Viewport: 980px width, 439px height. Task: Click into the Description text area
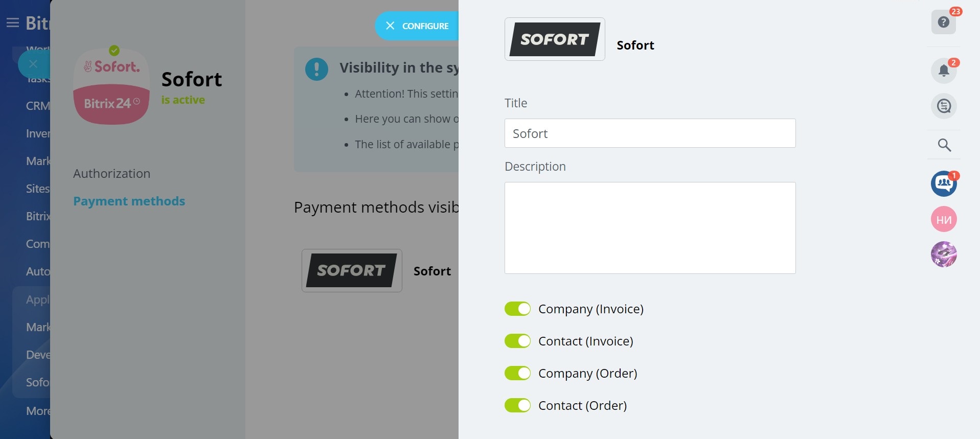(x=650, y=228)
